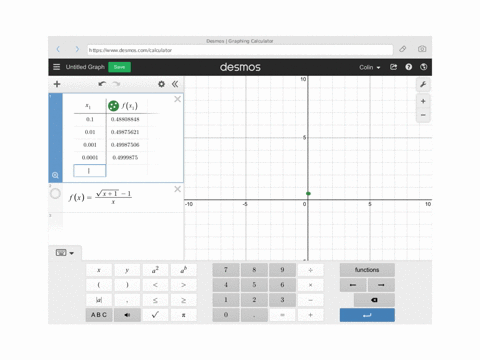Image resolution: width=480 pixels, height=360 pixels.
Task: Open the functions keypad menu
Action: click(367, 270)
